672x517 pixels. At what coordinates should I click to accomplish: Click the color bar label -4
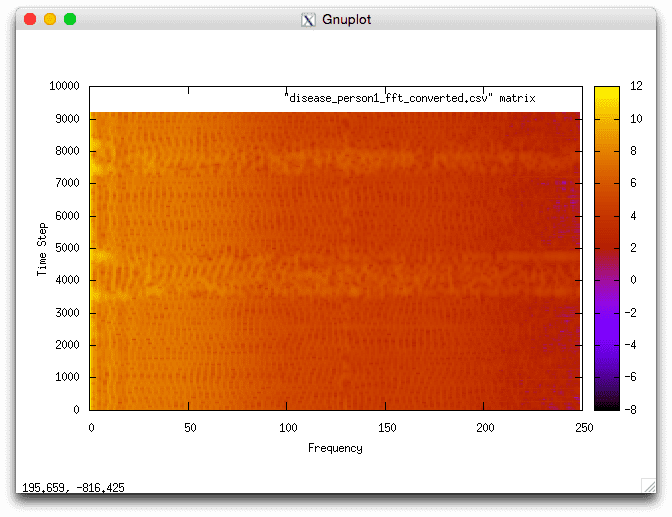click(x=630, y=345)
